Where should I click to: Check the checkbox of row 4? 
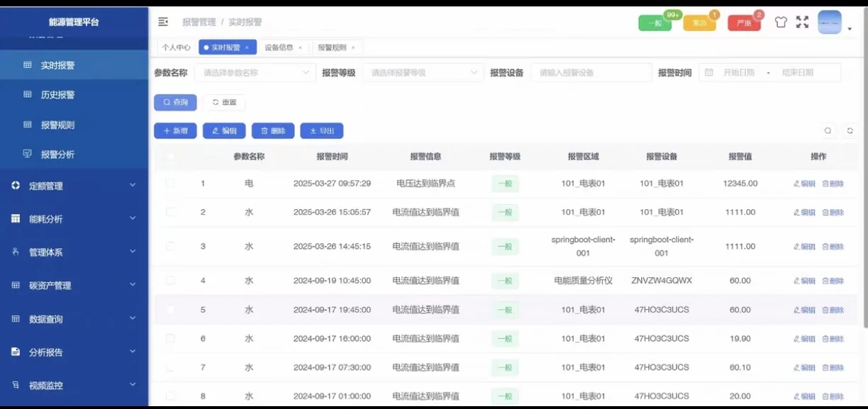click(170, 280)
